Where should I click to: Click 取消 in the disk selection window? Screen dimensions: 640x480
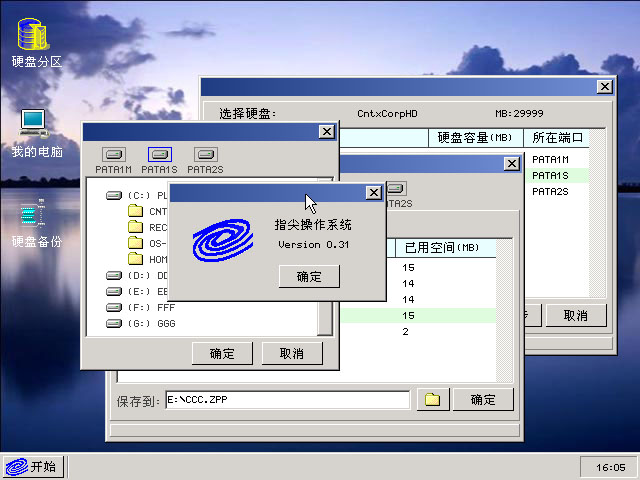point(575,315)
